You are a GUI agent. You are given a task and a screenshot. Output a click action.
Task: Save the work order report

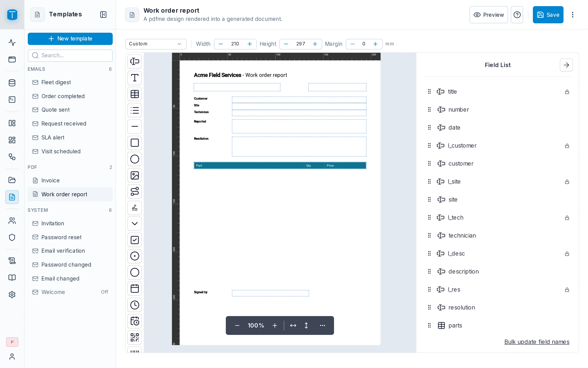(x=548, y=15)
